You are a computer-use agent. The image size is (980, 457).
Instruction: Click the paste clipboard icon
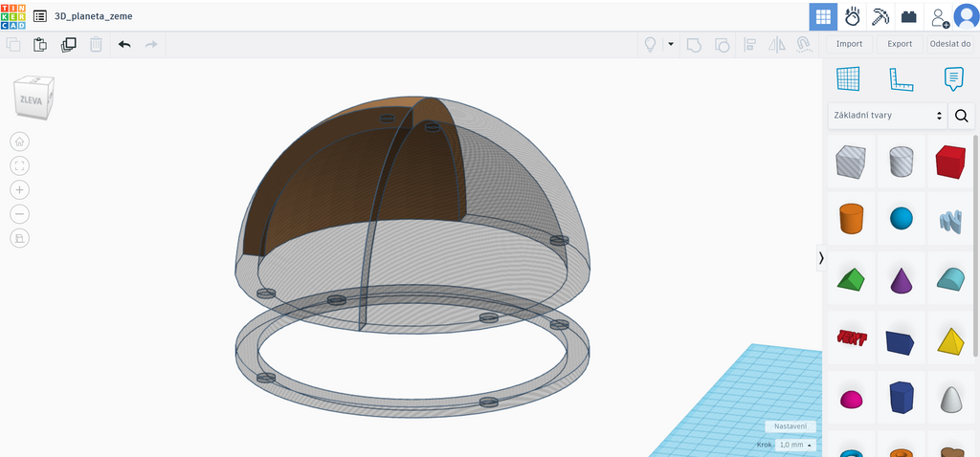click(40, 44)
